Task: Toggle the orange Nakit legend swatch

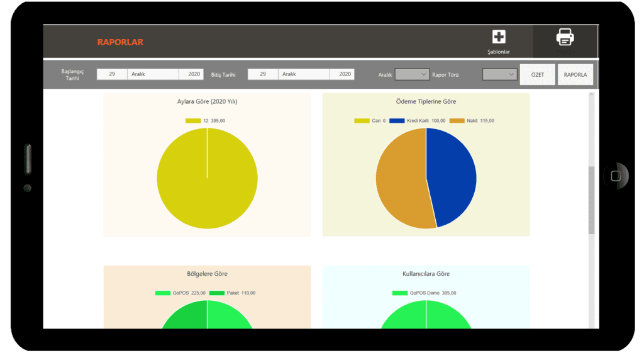Action: 457,121
